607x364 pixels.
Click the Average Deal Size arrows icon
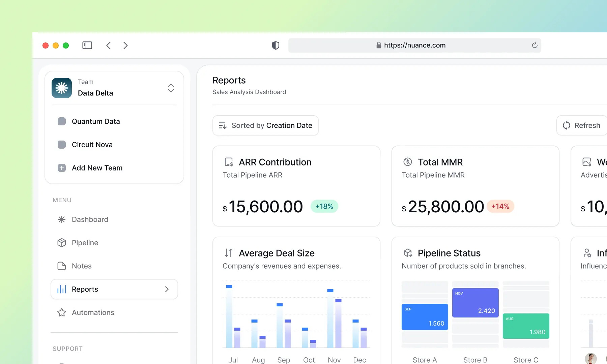[x=229, y=253]
